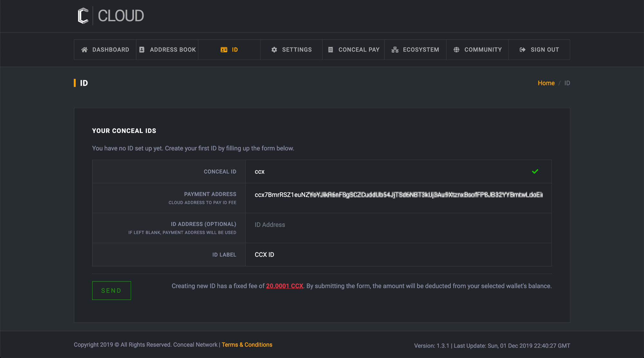Click the Conceal Pay receipt icon
644x358 pixels.
coord(330,50)
